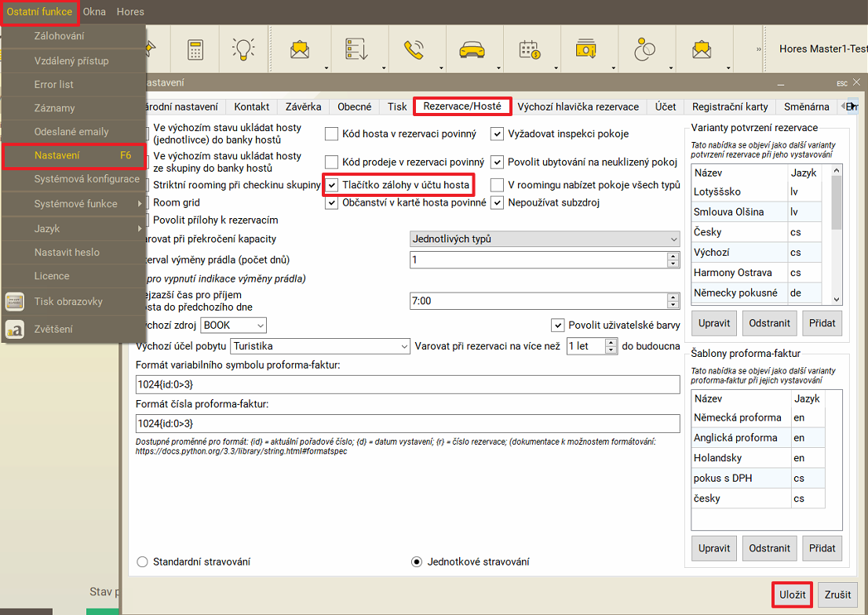Select Systémová konfigurace from the menu
Image resolution: width=868 pixels, height=615 pixels.
[x=86, y=179]
